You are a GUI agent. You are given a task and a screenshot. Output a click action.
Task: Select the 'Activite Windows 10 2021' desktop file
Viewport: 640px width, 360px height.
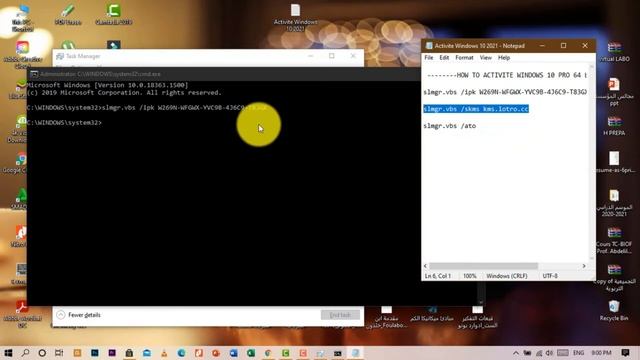[296, 17]
